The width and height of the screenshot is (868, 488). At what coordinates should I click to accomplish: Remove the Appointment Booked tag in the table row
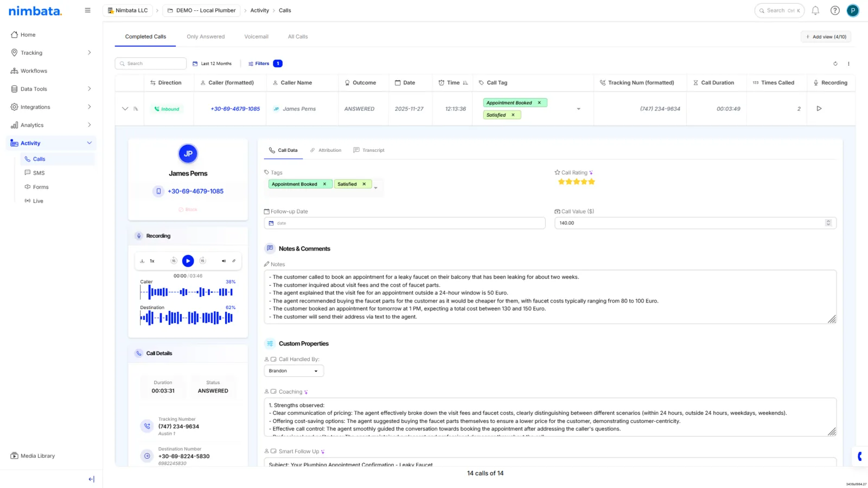pos(539,102)
